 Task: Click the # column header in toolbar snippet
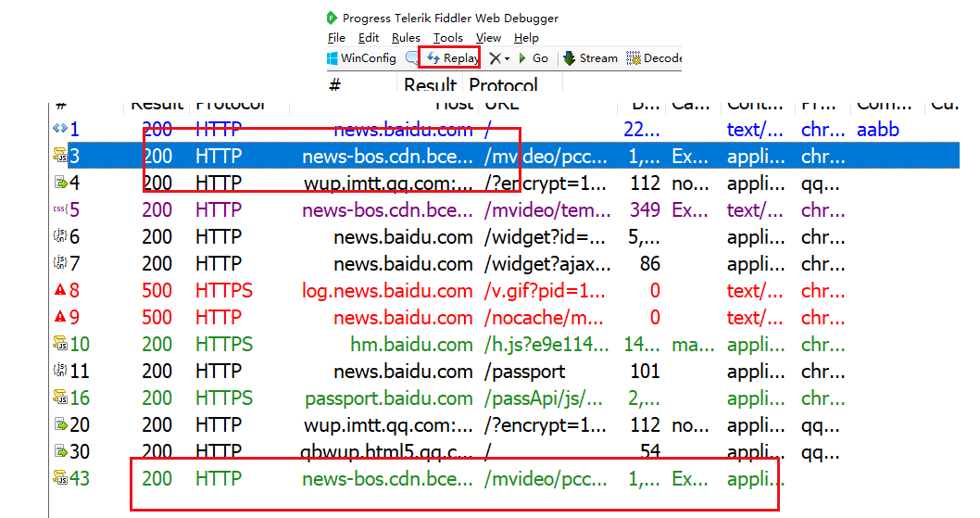pyautogui.click(x=335, y=84)
